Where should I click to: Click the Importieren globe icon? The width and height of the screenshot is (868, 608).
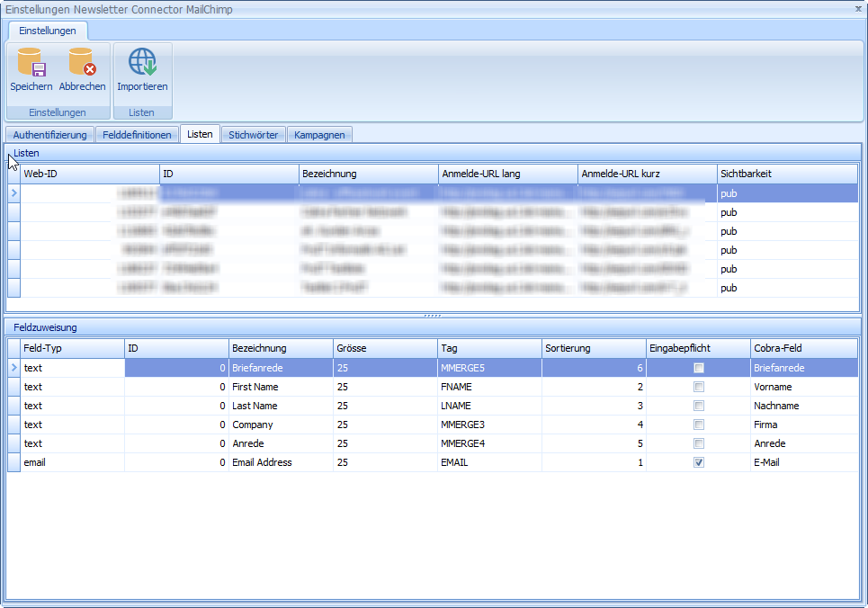(x=142, y=65)
